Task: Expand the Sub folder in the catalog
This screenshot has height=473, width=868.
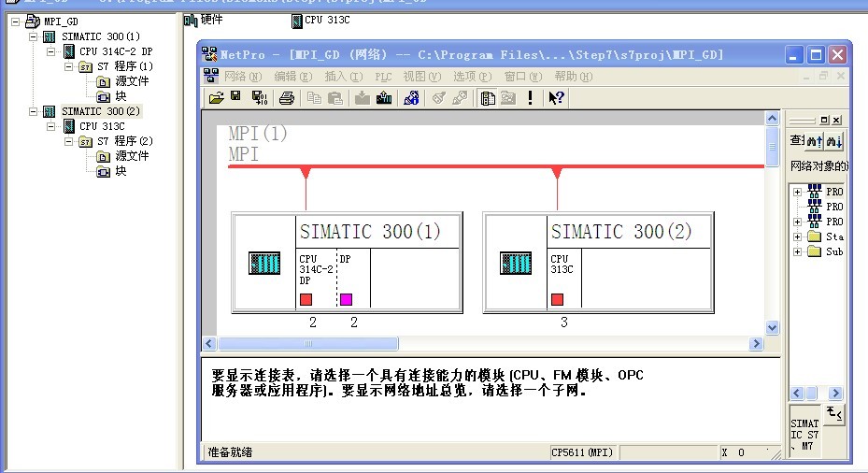Action: tap(797, 251)
